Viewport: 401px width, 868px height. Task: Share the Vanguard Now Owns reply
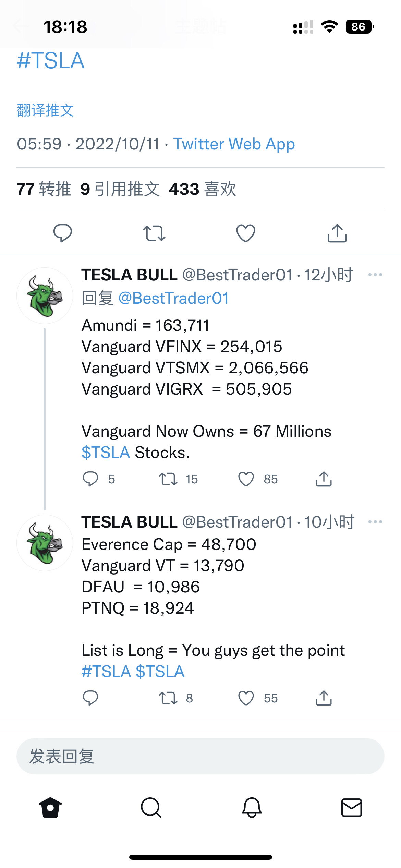[x=324, y=479]
